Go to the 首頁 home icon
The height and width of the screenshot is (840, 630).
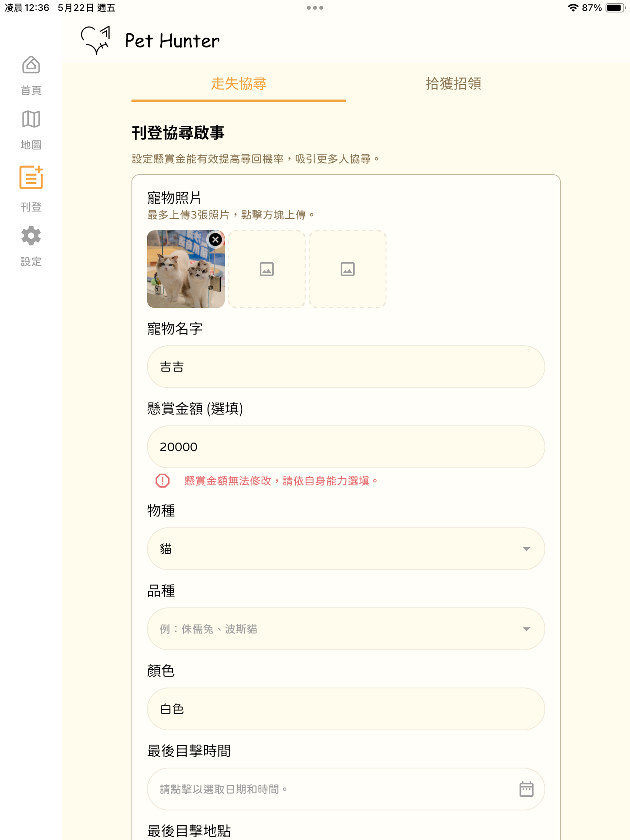[31, 65]
